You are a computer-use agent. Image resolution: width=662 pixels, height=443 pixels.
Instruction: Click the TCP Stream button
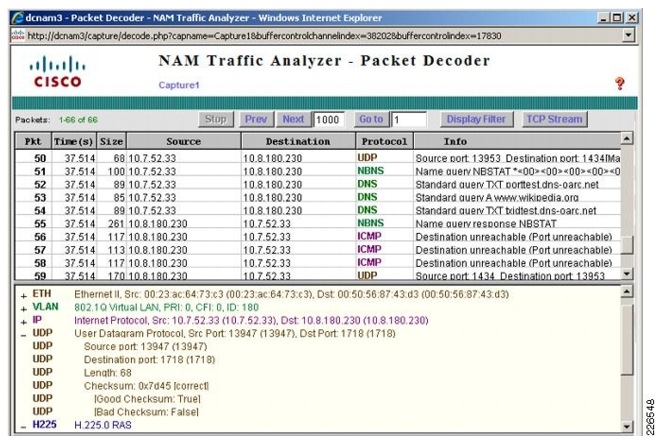[554, 119]
